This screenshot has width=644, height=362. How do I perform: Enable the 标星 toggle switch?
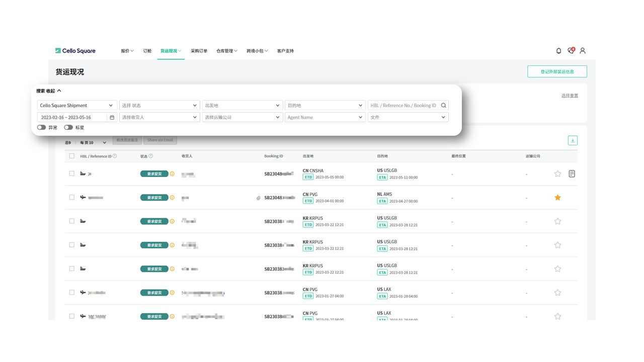[68, 128]
